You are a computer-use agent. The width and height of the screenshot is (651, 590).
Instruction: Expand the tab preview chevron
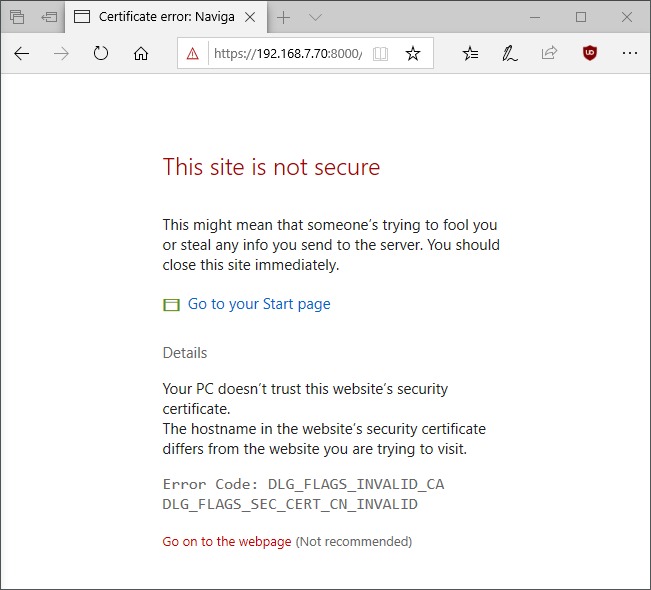coord(315,17)
